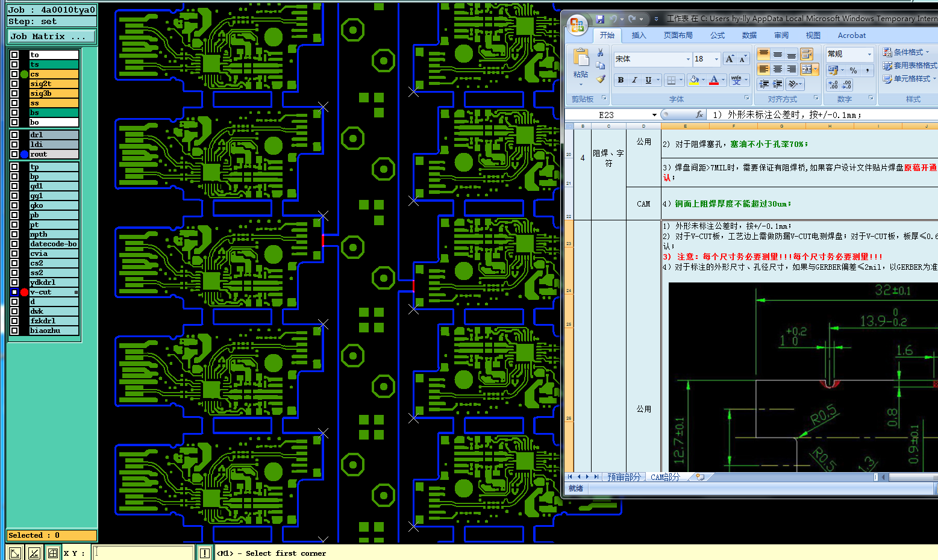Click the Top Align icon

coord(763,55)
